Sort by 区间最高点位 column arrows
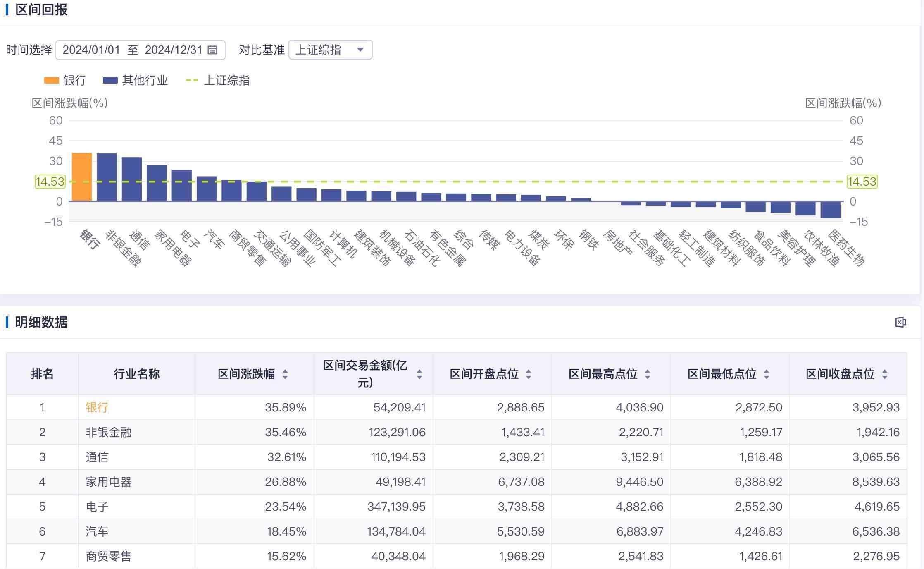The height and width of the screenshot is (569, 924). (x=648, y=374)
